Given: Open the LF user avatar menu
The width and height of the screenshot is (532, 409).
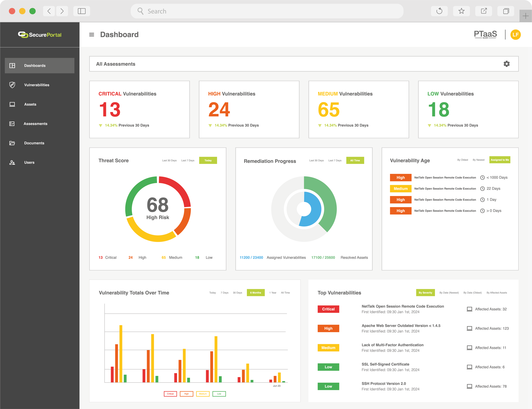Looking at the screenshot, I should point(516,35).
